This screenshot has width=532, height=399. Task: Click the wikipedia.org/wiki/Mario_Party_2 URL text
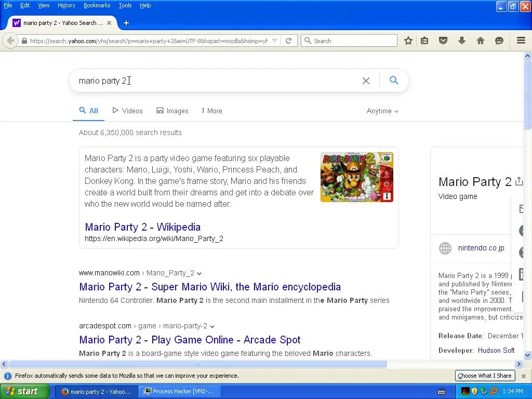[x=154, y=238]
